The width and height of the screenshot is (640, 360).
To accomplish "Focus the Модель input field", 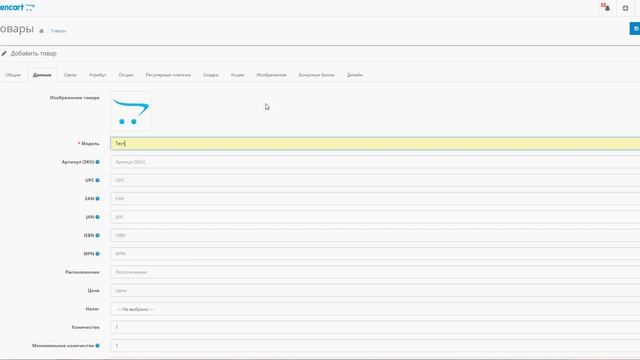I will 375,143.
